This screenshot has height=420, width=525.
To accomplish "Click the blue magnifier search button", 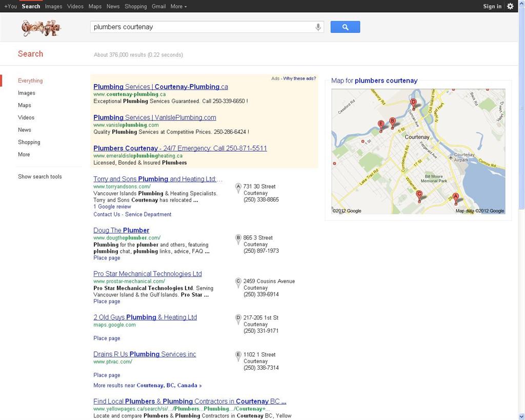I will [345, 27].
